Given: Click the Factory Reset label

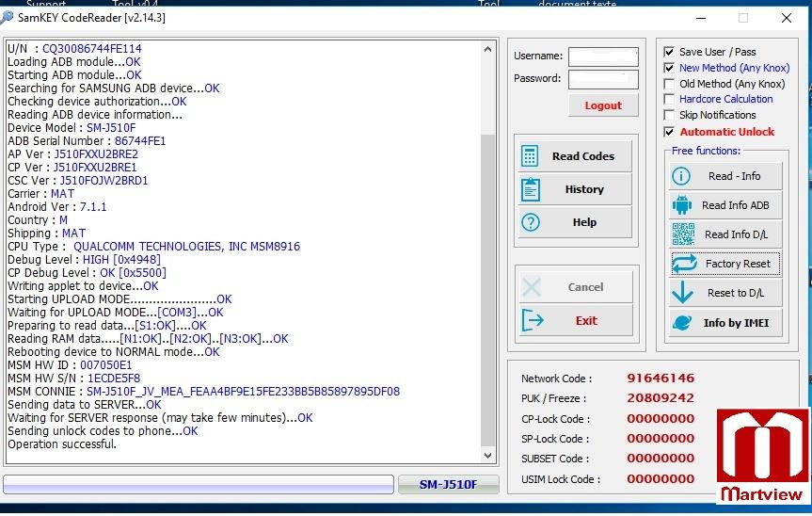Looking at the screenshot, I should coord(738,264).
